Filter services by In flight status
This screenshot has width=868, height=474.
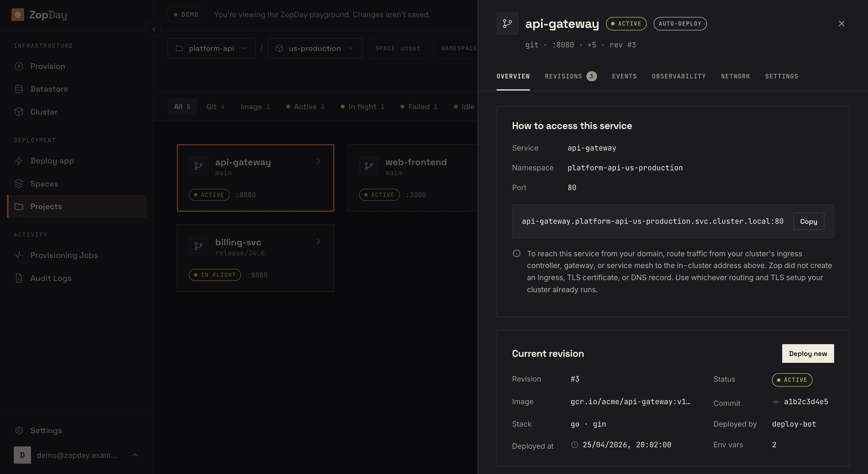click(x=362, y=107)
